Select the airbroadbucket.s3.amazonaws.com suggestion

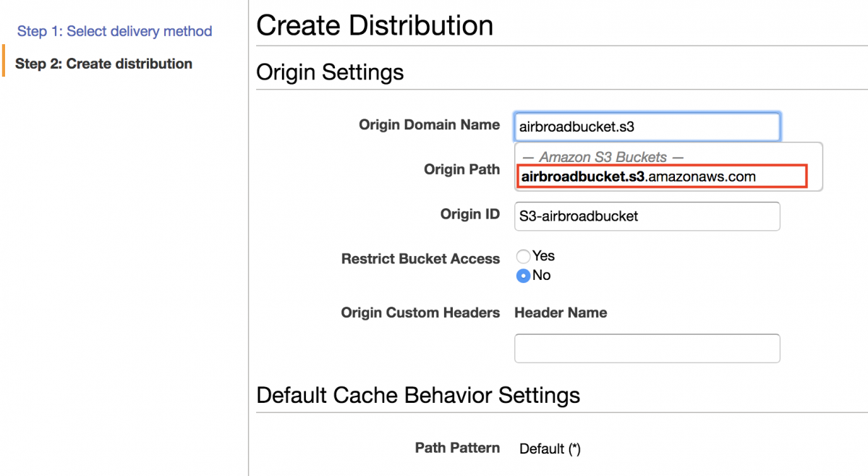click(x=660, y=176)
